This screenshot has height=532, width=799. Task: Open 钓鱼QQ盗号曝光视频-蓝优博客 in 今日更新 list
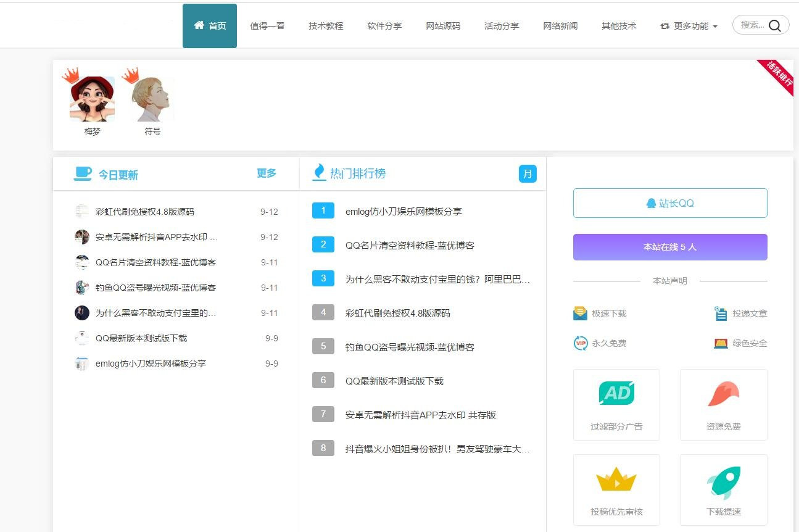tap(155, 288)
